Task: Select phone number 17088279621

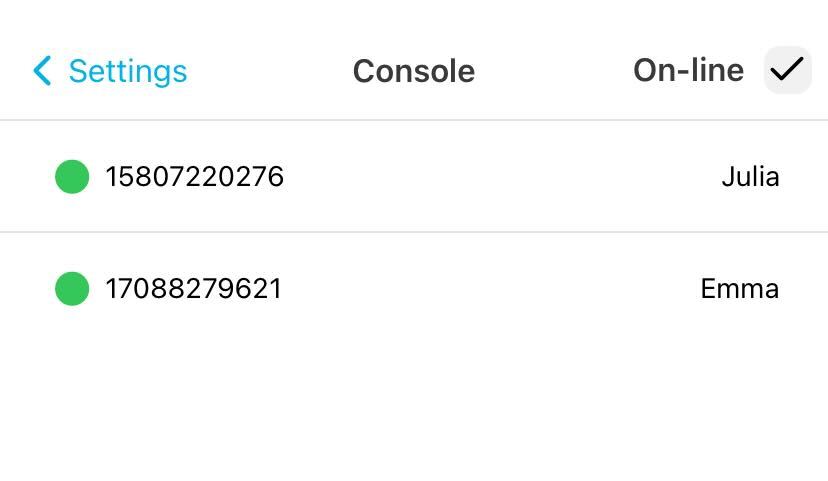Action: click(194, 289)
